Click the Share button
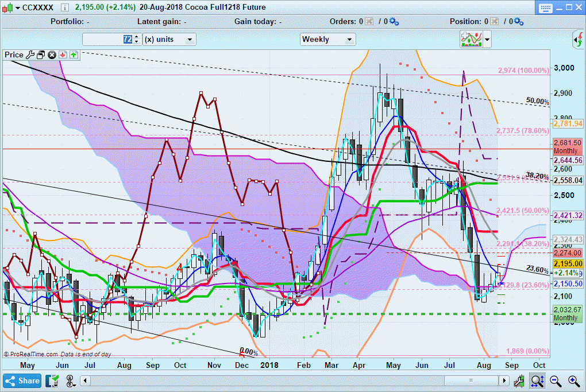The image size is (586, 392). [22, 381]
